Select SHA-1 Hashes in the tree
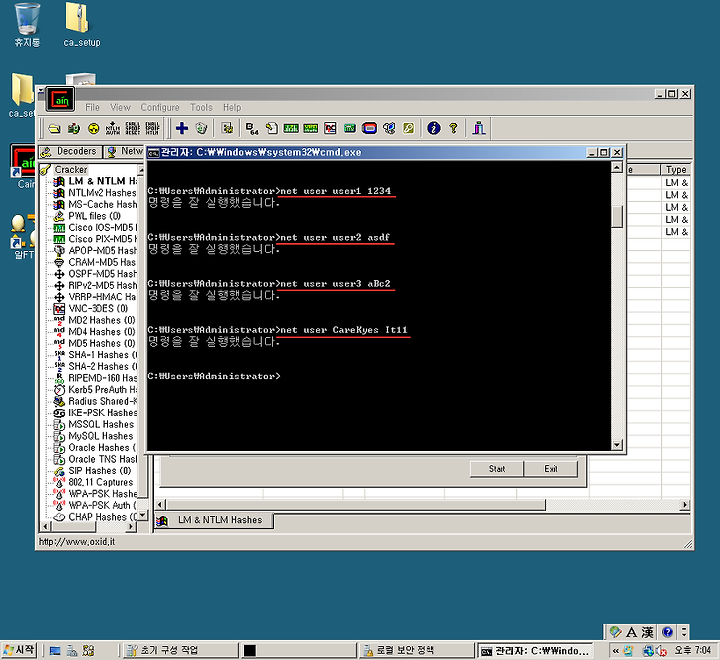 (x=102, y=355)
